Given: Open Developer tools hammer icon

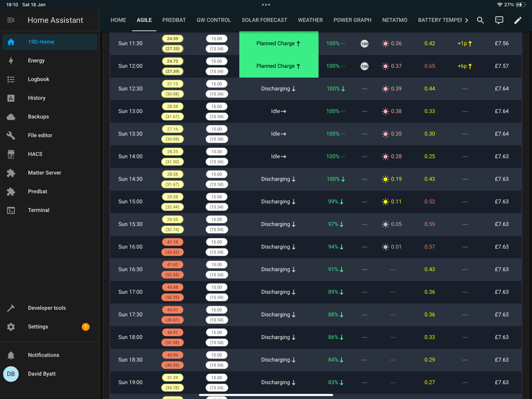Looking at the screenshot, I should [x=11, y=308].
